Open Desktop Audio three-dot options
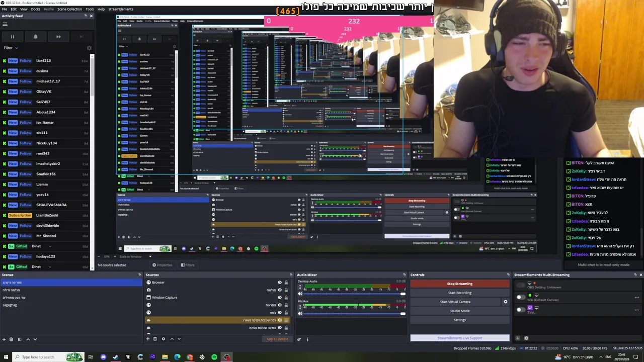644x362 pixels. (300, 288)
